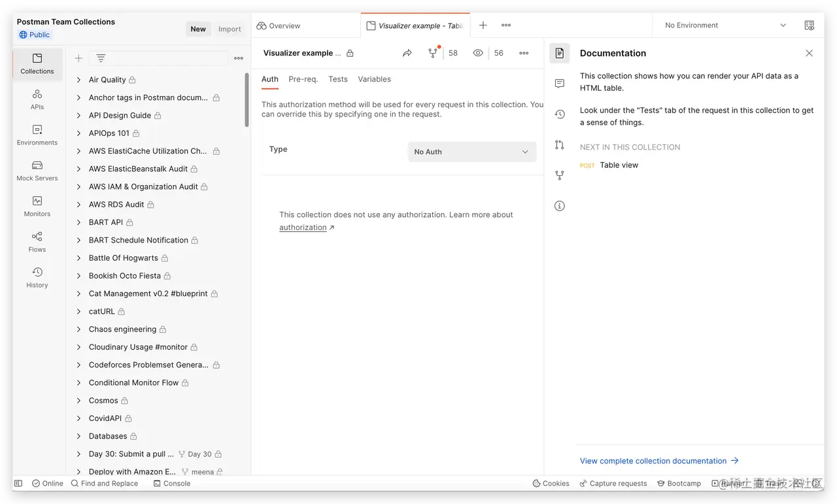This screenshot has width=837, height=504.
Task: Open the tab bar overflow ellipsis menu
Action: click(506, 25)
